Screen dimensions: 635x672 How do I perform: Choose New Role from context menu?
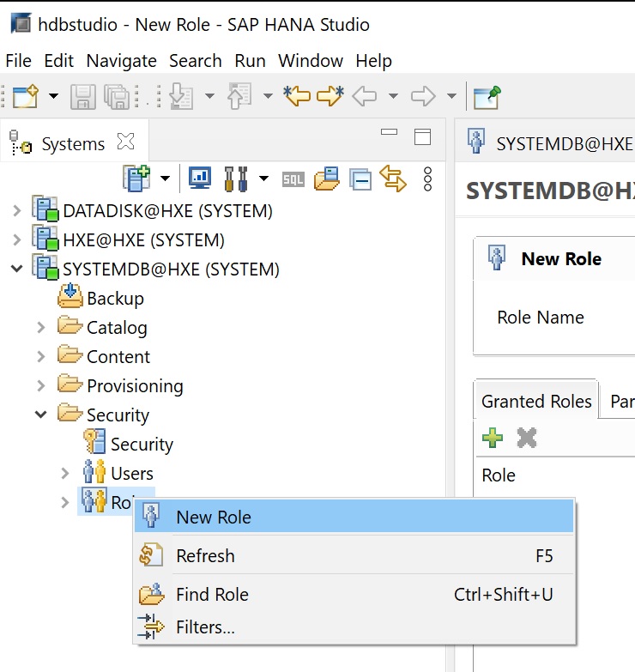tap(214, 517)
